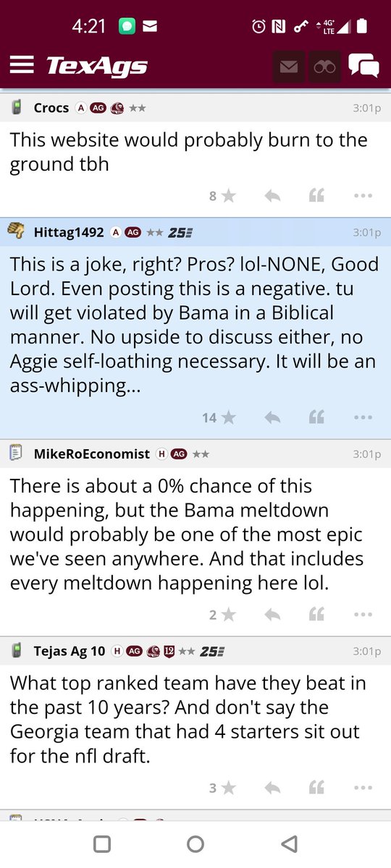Tap the binoculars watch list icon
This screenshot has height=868, width=391.
pyautogui.click(x=324, y=67)
